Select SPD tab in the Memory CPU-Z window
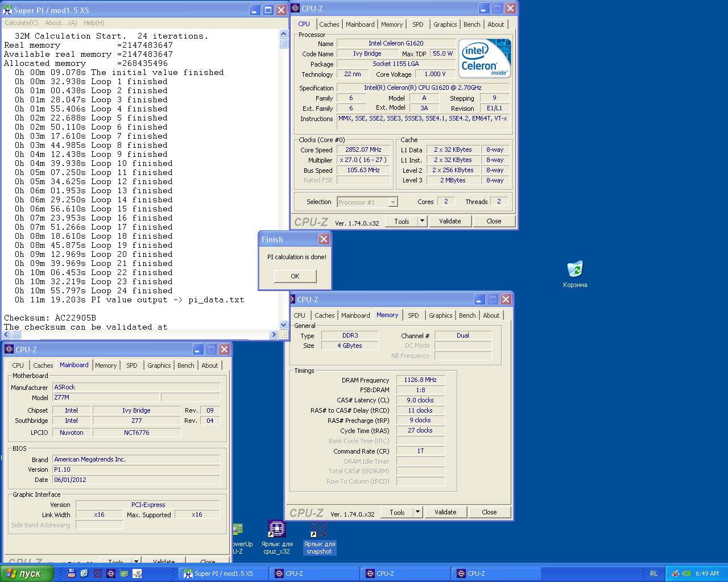This screenshot has width=728, height=582. (413, 315)
